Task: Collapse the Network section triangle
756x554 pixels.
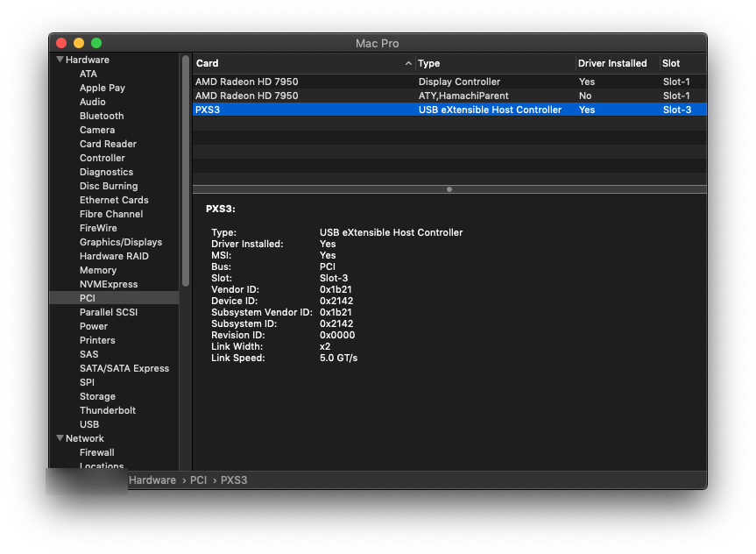Action: pos(60,438)
